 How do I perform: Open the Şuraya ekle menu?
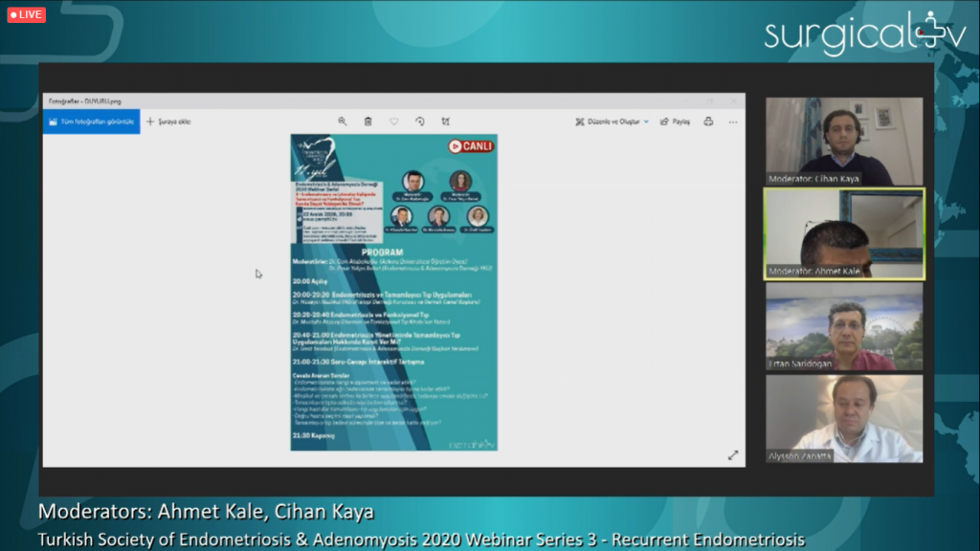168,121
